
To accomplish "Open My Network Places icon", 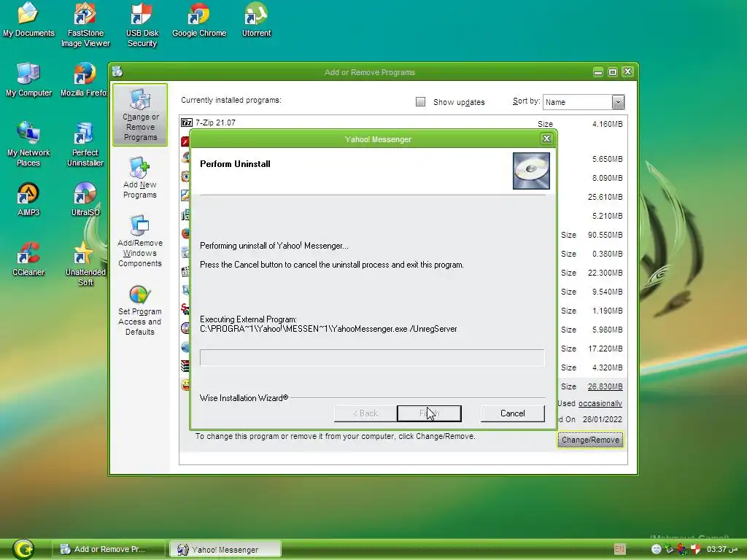I will click(x=28, y=144).
